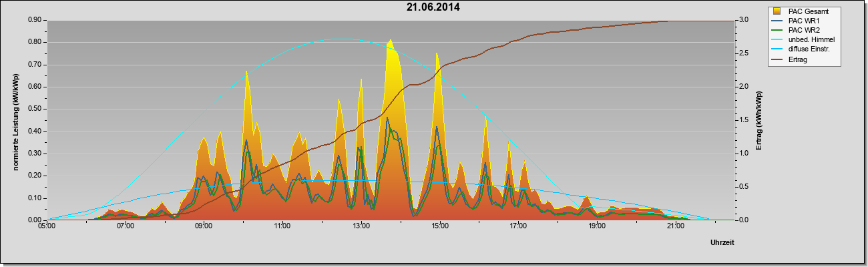This screenshot has width=868, height=267.
Task: Click the 05:00 time axis label
Action: click(x=47, y=228)
